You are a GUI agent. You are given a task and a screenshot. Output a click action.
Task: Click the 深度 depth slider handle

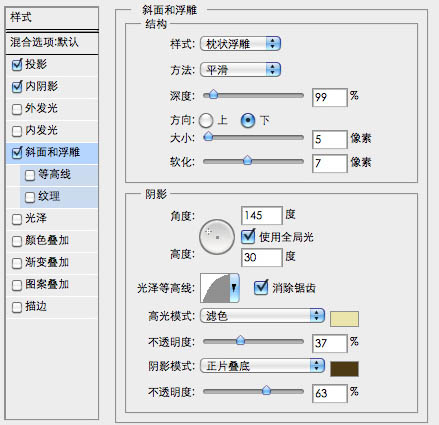pos(213,95)
